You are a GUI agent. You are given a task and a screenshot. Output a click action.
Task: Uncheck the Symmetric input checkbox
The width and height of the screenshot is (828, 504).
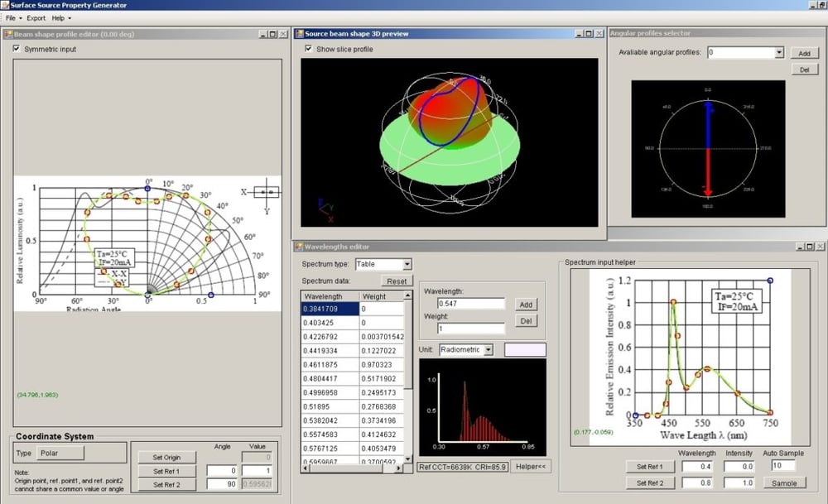click(x=17, y=49)
